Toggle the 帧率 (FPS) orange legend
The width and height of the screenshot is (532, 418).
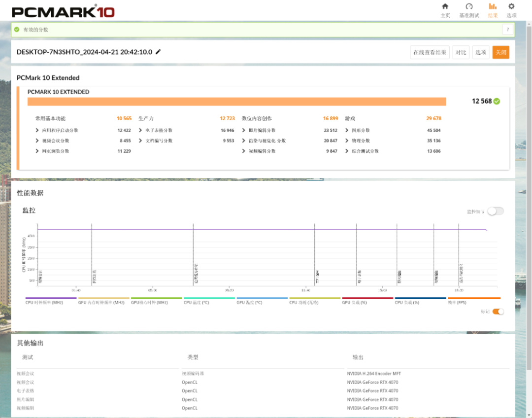[474, 301]
